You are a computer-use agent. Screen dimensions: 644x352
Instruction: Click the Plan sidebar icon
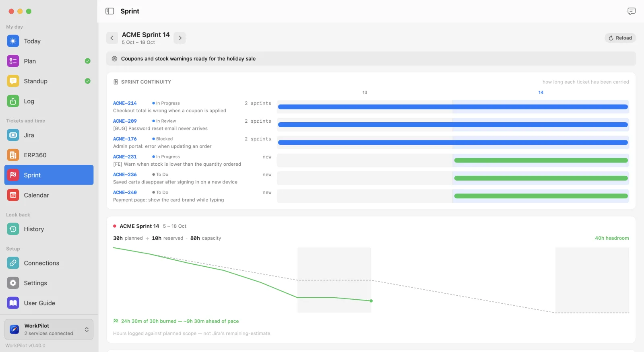point(13,61)
